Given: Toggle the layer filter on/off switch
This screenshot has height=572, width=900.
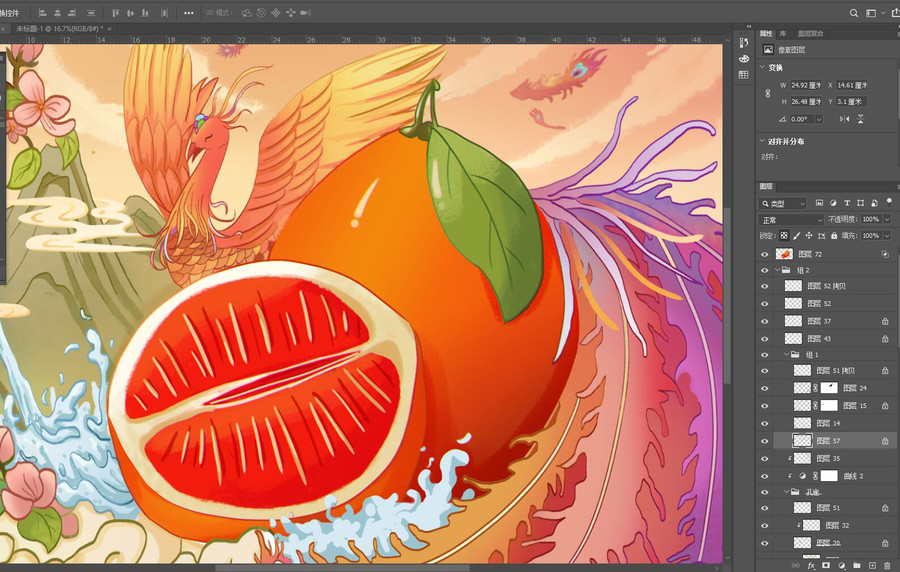Looking at the screenshot, I should pos(889,202).
